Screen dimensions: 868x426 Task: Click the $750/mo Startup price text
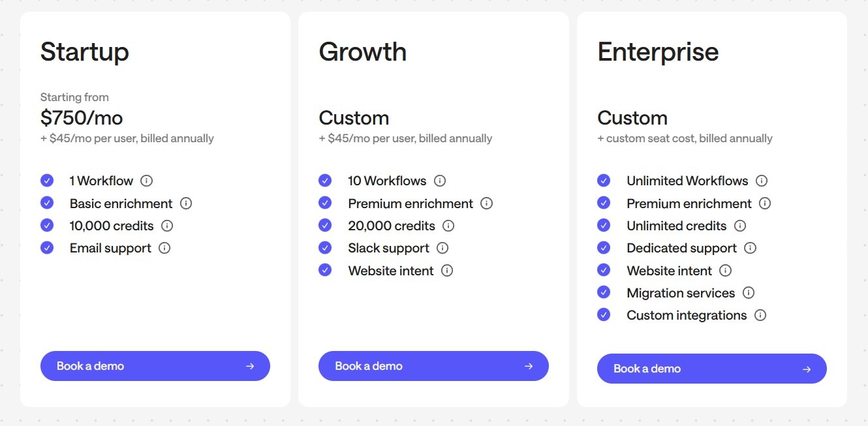tap(82, 118)
